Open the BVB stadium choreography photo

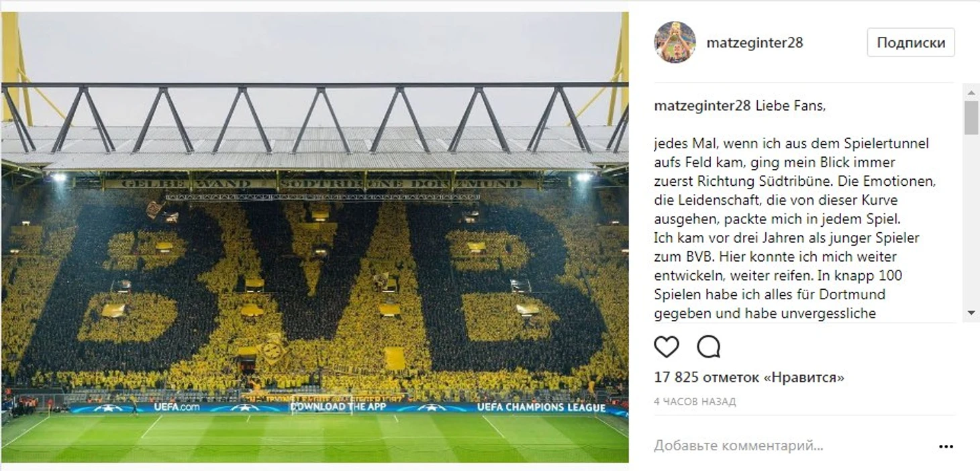(315, 238)
